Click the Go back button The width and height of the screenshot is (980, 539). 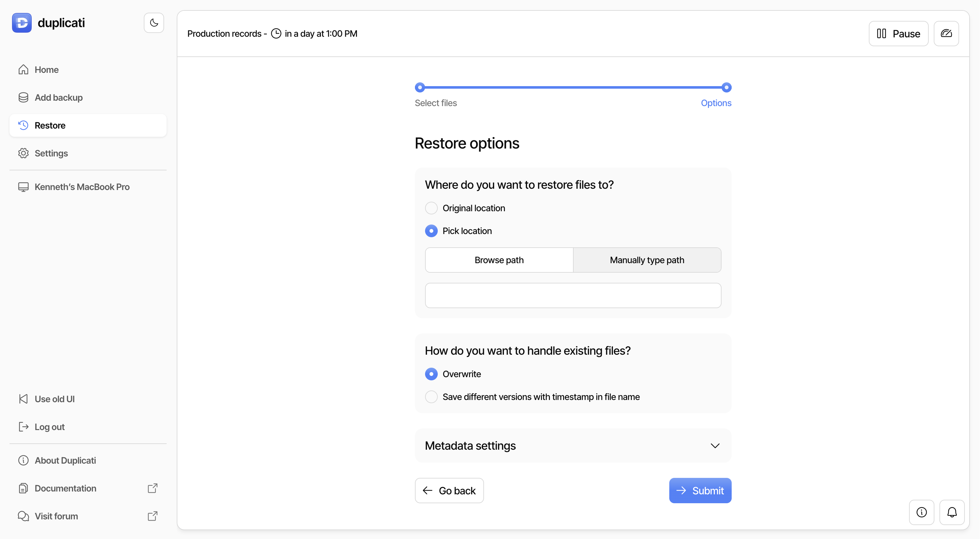point(449,490)
